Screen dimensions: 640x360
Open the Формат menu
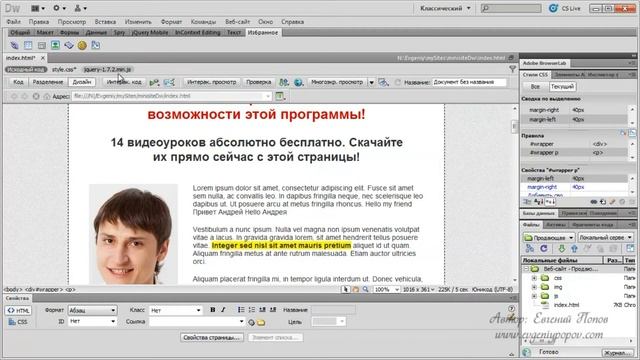tap(171, 22)
